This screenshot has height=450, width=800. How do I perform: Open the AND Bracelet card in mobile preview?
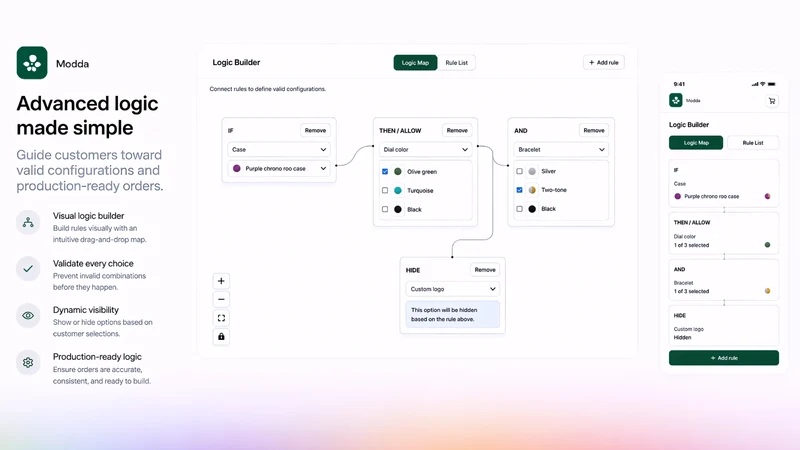coord(724,280)
